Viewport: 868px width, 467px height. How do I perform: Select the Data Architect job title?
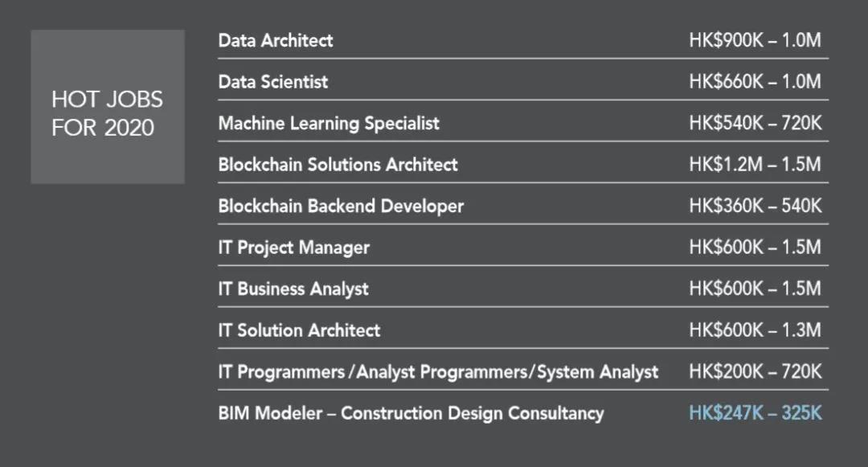[276, 40]
